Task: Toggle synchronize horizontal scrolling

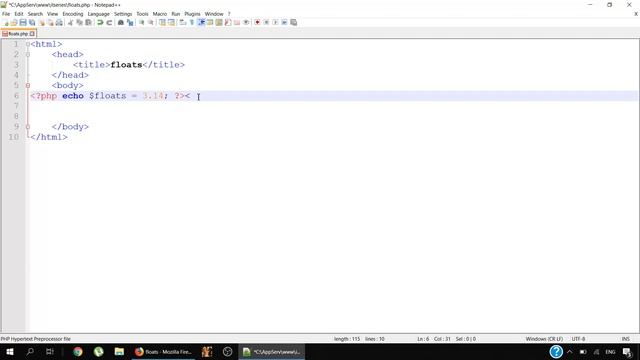Action: point(171,22)
